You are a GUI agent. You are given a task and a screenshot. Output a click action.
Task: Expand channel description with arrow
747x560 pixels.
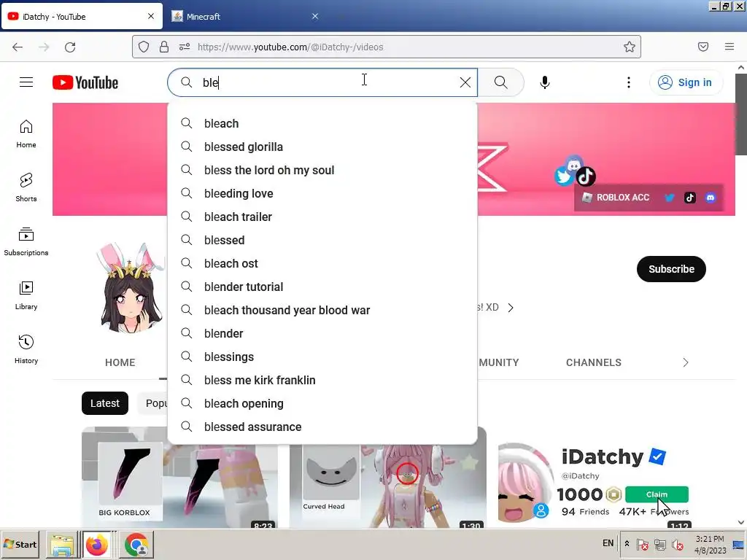point(511,308)
